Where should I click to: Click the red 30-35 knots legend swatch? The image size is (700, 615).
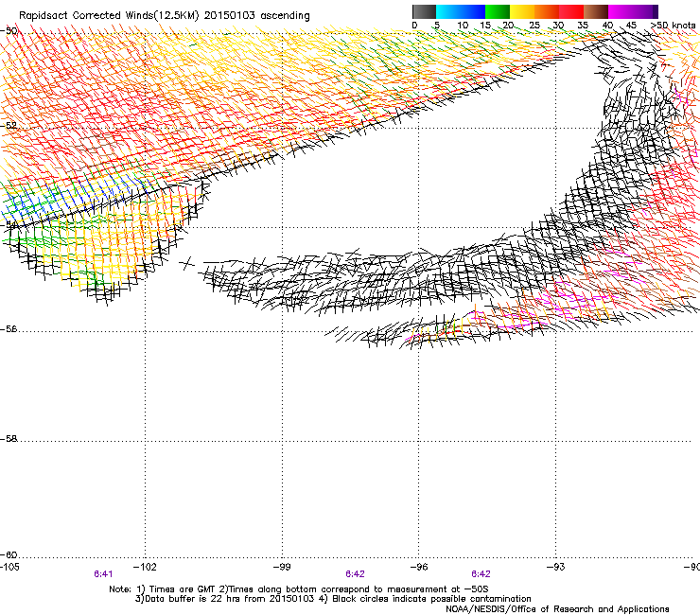571,11
